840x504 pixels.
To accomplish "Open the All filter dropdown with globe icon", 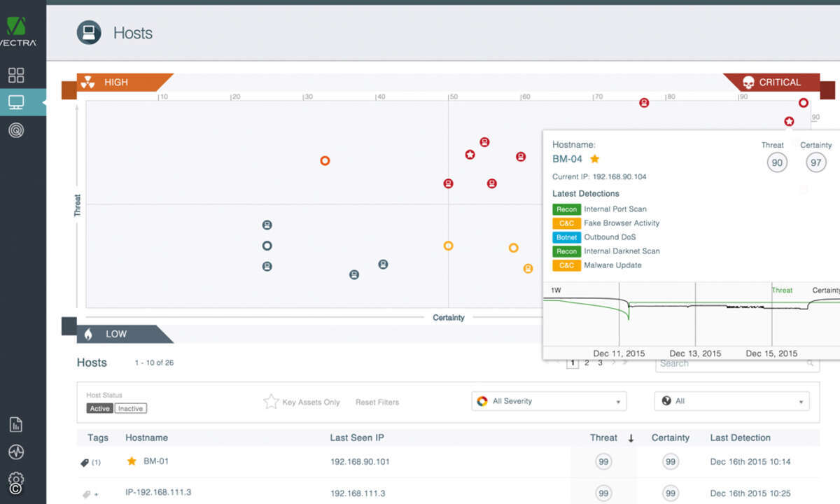I will coord(731,401).
